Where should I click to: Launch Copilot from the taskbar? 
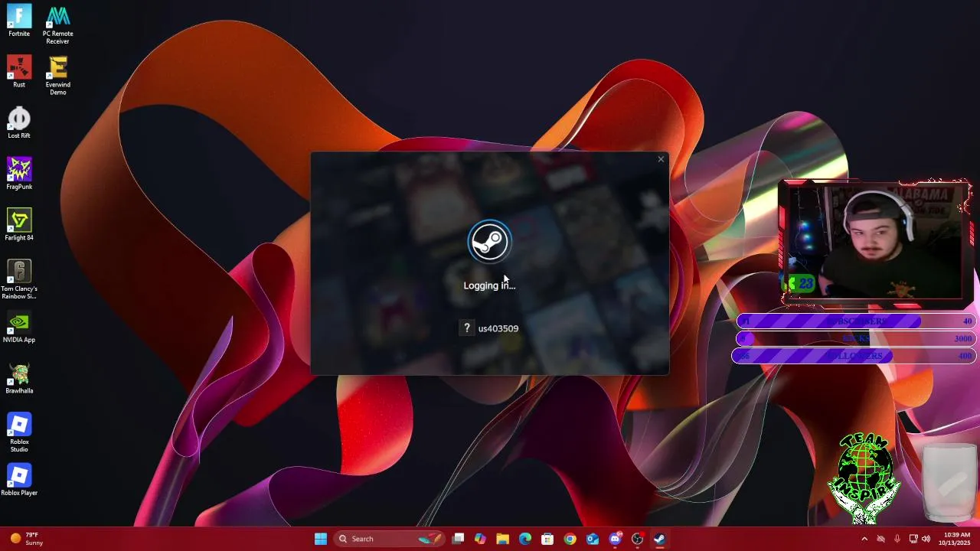coord(480,539)
